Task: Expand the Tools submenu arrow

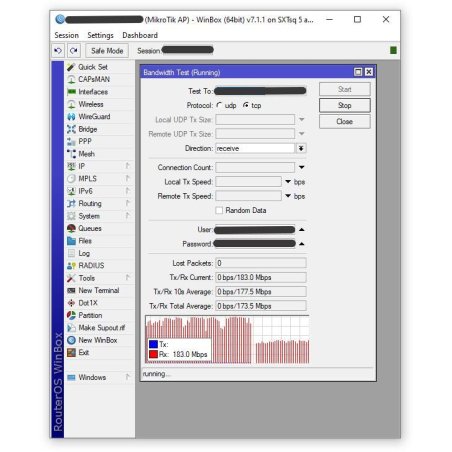Action: click(x=128, y=278)
